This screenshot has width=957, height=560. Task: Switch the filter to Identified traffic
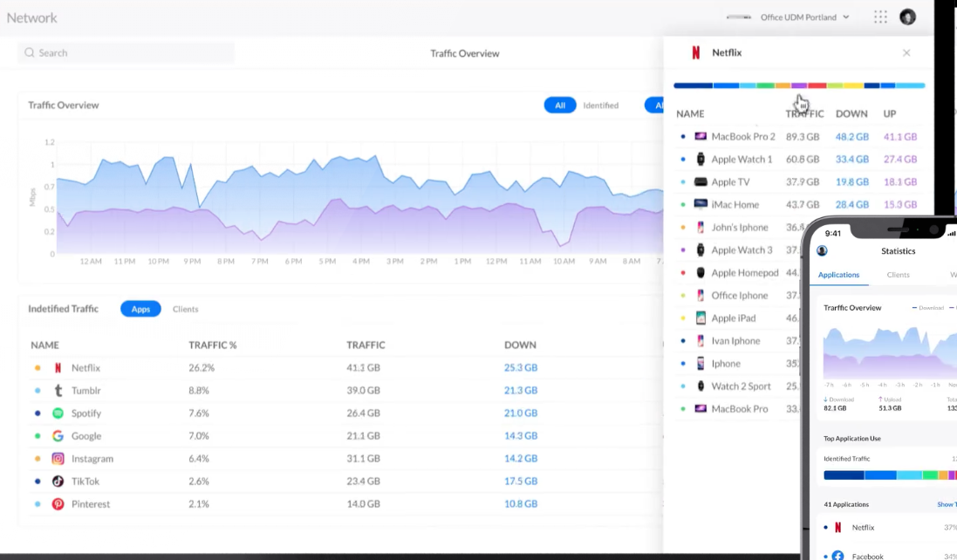(600, 106)
